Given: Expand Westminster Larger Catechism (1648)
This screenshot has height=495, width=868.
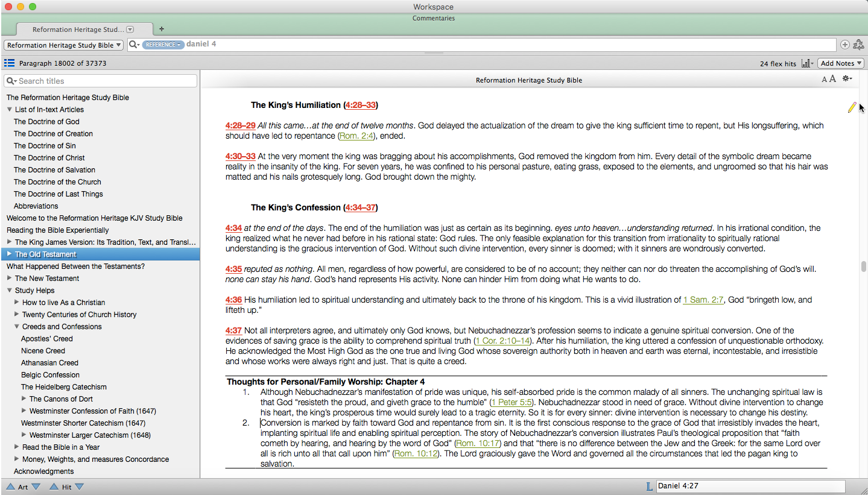Looking at the screenshot, I should (24, 435).
